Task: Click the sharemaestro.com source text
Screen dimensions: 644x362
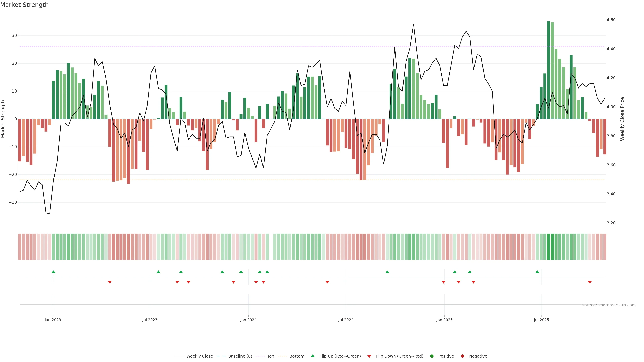Action: (x=609, y=305)
